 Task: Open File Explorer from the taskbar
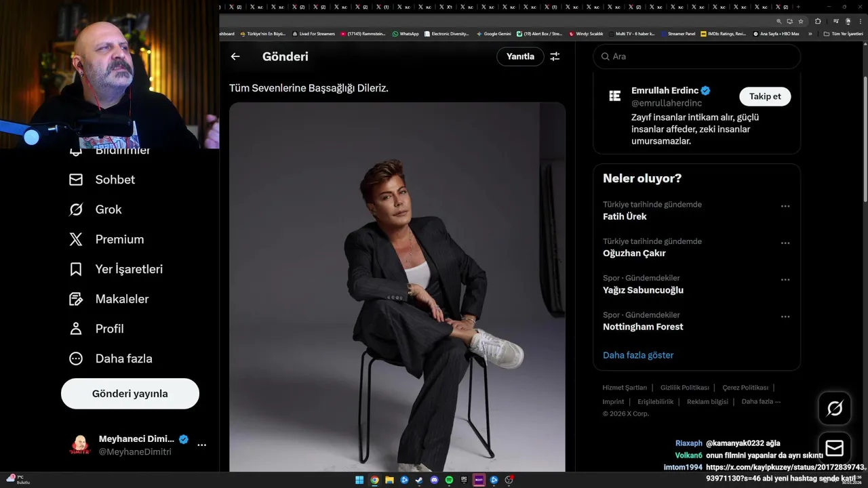389,480
